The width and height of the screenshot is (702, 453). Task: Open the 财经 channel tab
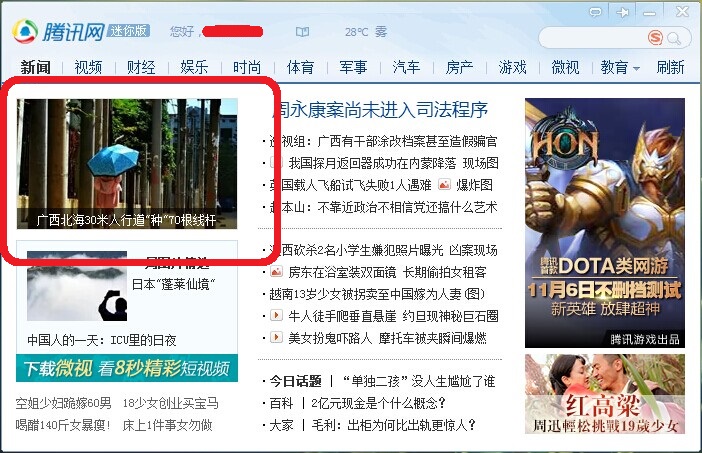[x=141, y=68]
